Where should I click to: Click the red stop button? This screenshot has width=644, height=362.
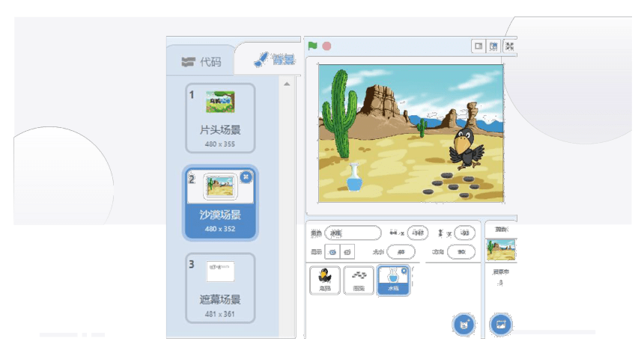click(326, 46)
